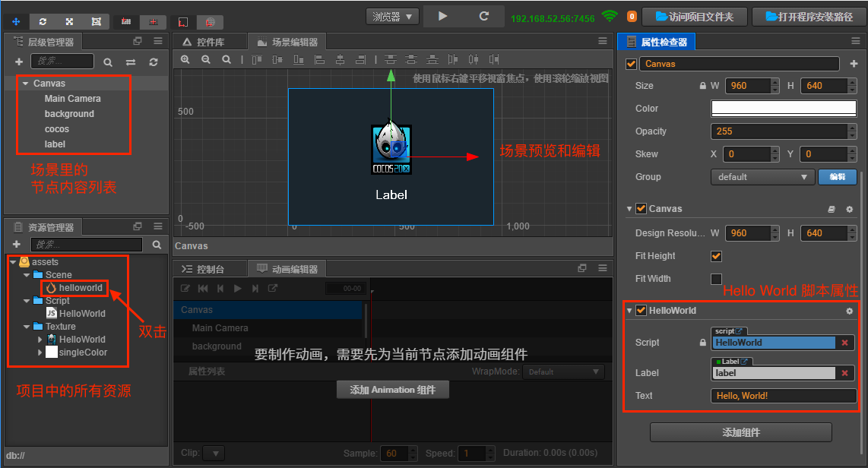Switch to the 动画编辑器 tab
This screenshot has height=468, width=868.
287,269
